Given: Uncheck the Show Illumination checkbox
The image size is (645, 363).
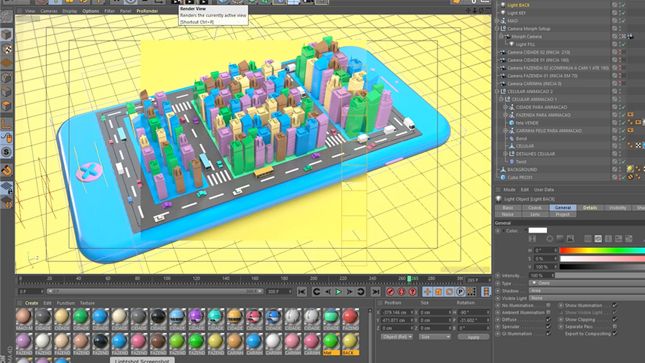Looking at the screenshot, I should (615, 305).
